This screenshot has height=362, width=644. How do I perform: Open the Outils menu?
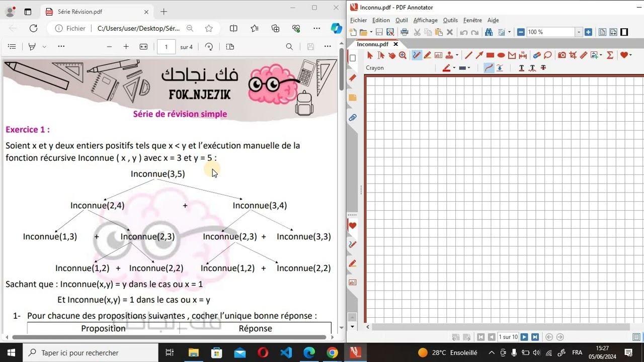450,20
